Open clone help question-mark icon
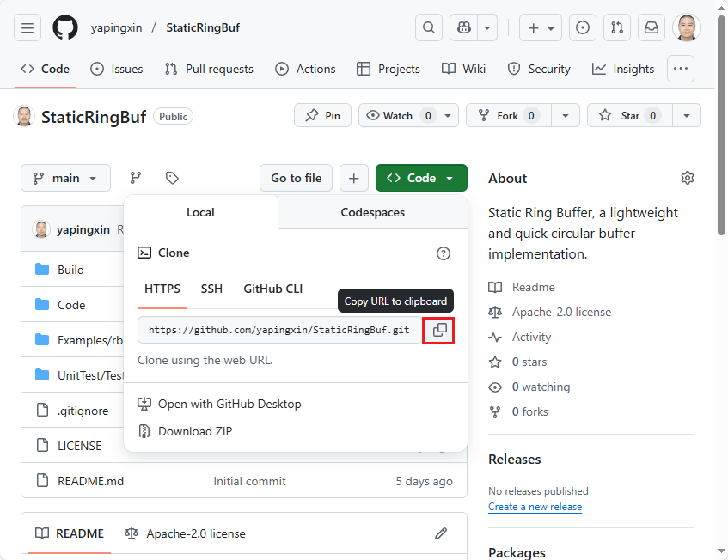Viewport: 728px width, 560px height. coord(444,253)
